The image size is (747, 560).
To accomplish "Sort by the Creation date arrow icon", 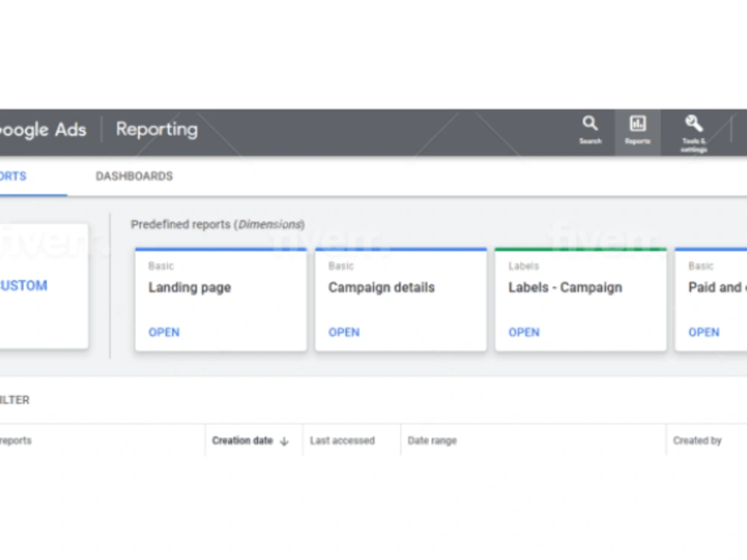I will [x=285, y=441].
